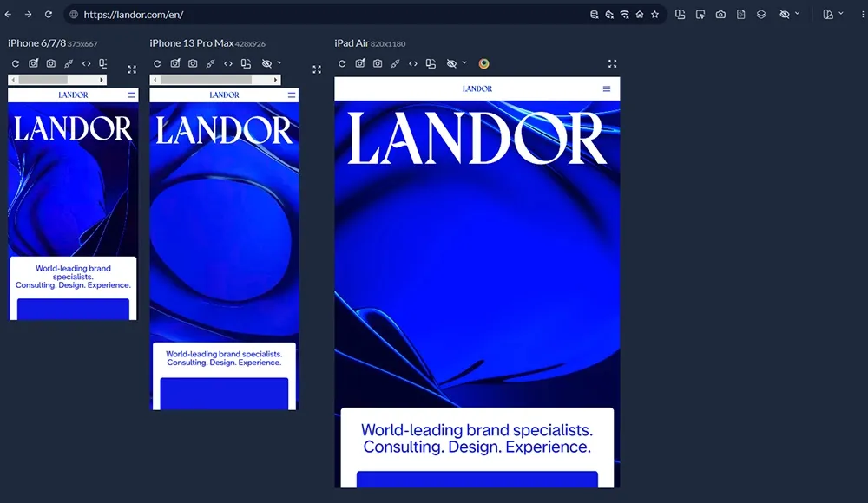
Task: Toggle network throttling wifi icon
Action: [624, 15]
